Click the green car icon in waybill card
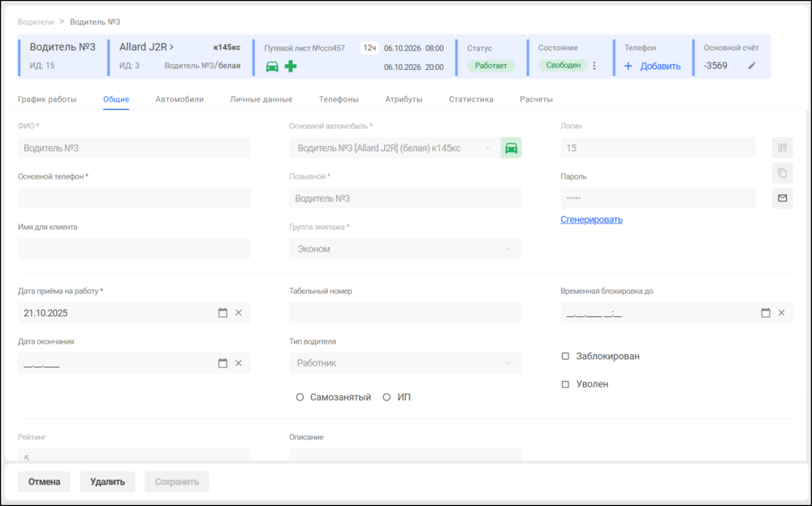 tap(272, 67)
